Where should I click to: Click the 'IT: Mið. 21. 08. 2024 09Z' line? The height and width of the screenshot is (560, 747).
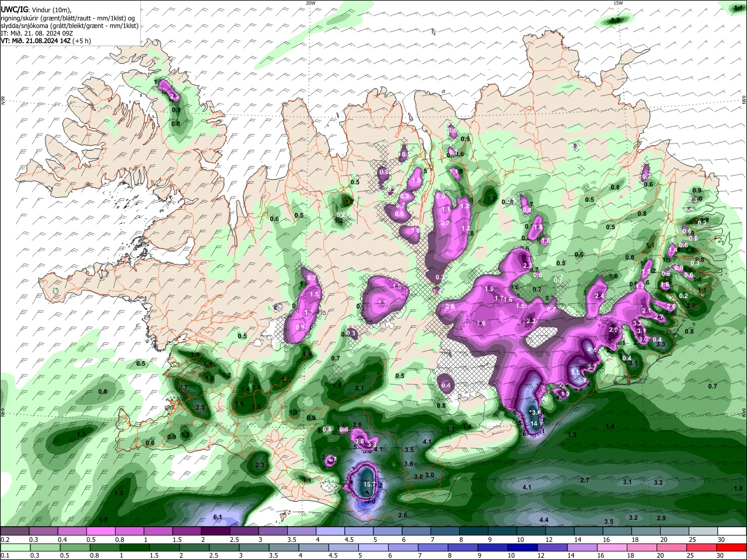37,34
